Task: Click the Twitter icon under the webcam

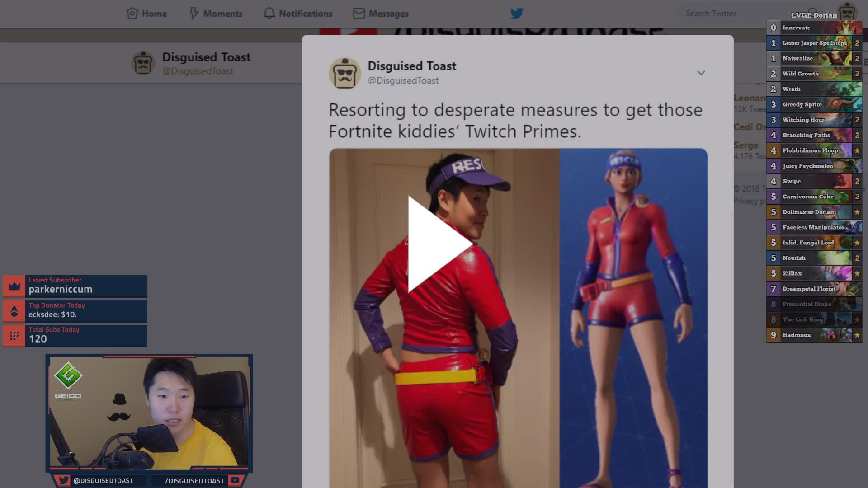Action: tap(63, 480)
